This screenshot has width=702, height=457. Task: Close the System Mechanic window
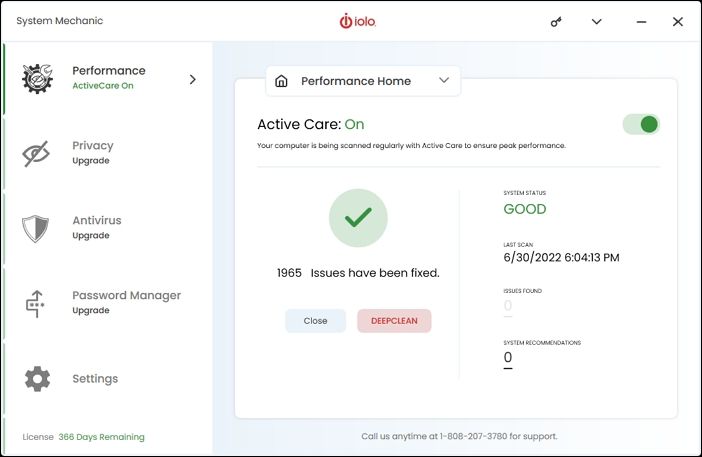point(677,21)
